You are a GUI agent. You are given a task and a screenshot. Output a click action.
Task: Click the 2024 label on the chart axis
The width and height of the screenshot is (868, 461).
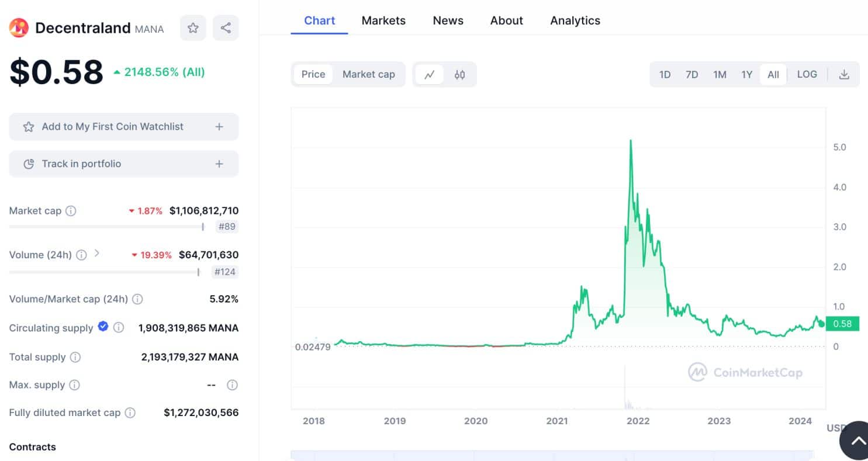pyautogui.click(x=800, y=421)
